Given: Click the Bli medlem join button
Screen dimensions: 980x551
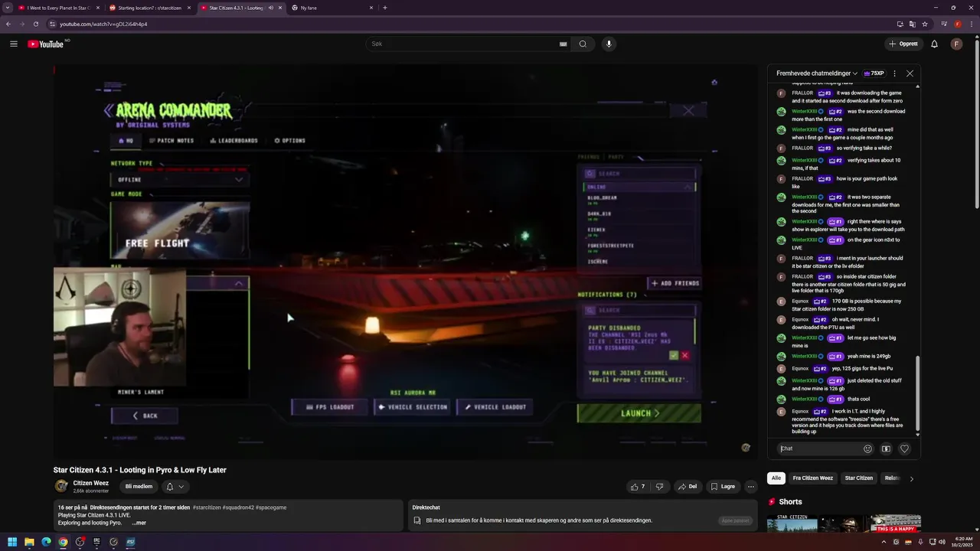Looking at the screenshot, I should click(139, 486).
